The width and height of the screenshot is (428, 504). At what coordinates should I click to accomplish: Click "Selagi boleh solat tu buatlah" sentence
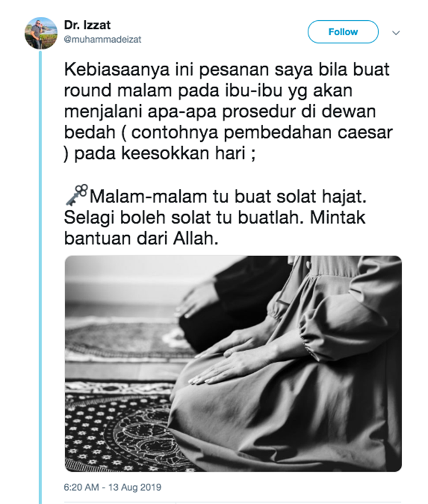[x=184, y=217]
